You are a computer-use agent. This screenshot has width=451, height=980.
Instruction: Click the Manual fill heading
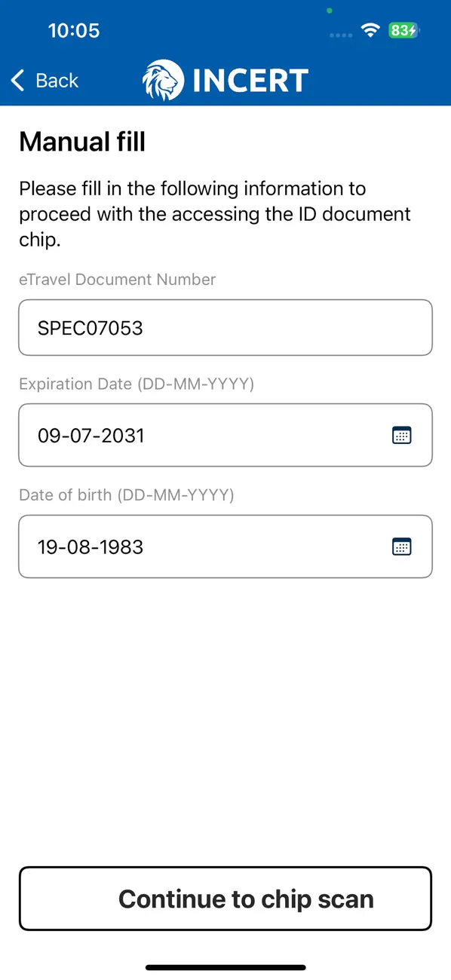coord(81,142)
